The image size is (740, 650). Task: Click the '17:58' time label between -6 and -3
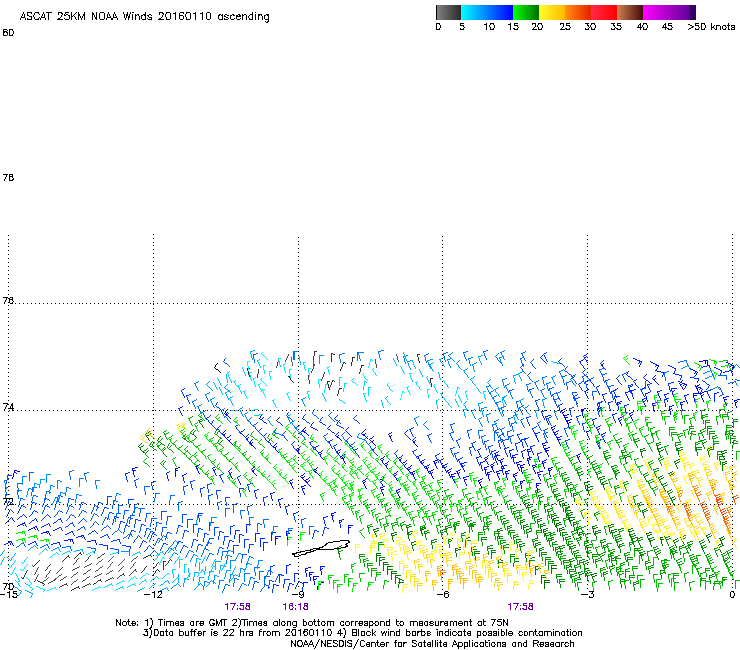point(521,607)
